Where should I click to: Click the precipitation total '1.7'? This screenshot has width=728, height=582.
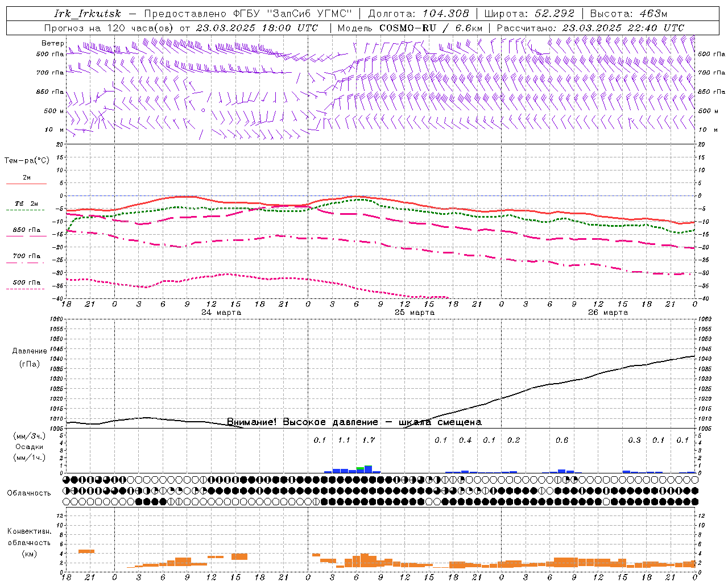click(x=369, y=440)
